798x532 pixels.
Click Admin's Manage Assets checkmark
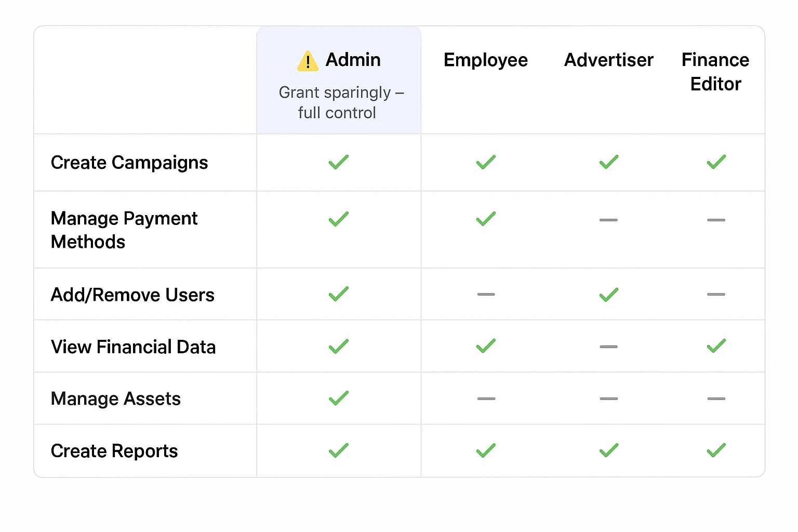coord(339,398)
